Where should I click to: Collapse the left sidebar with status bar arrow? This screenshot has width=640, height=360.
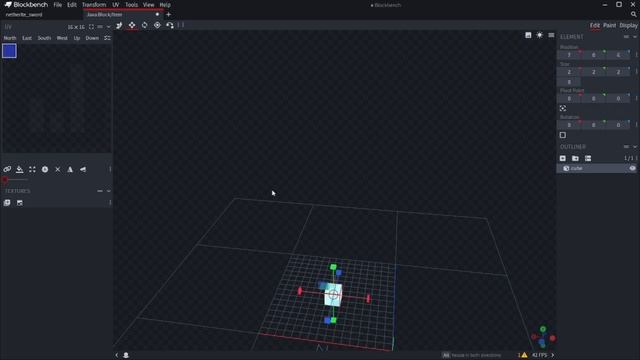(x=117, y=355)
